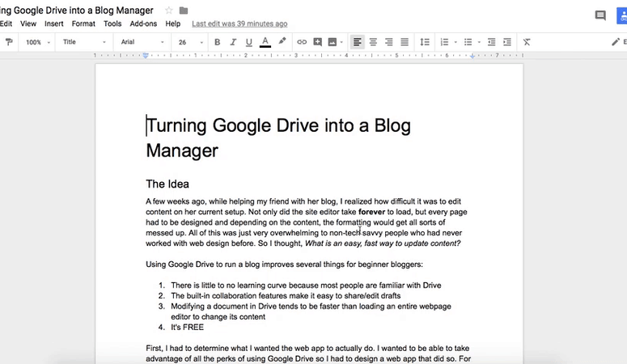Open the zoom level dropdown
This screenshot has height=364, width=627.
point(37,42)
